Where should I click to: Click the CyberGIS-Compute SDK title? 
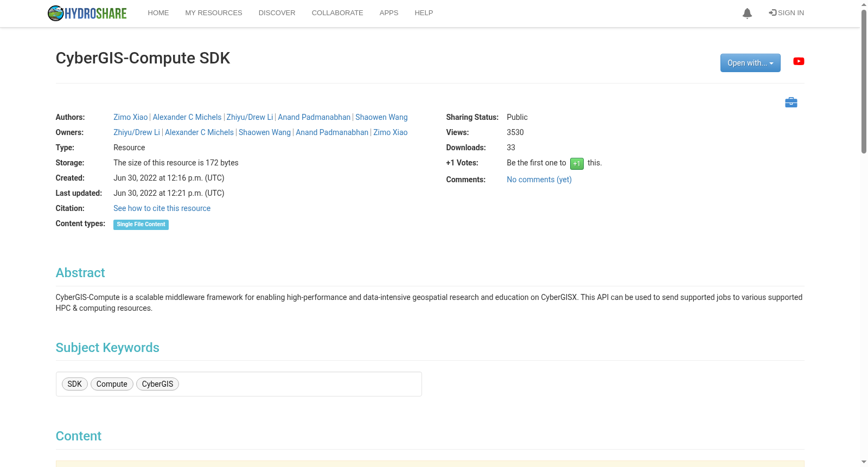coord(143,58)
